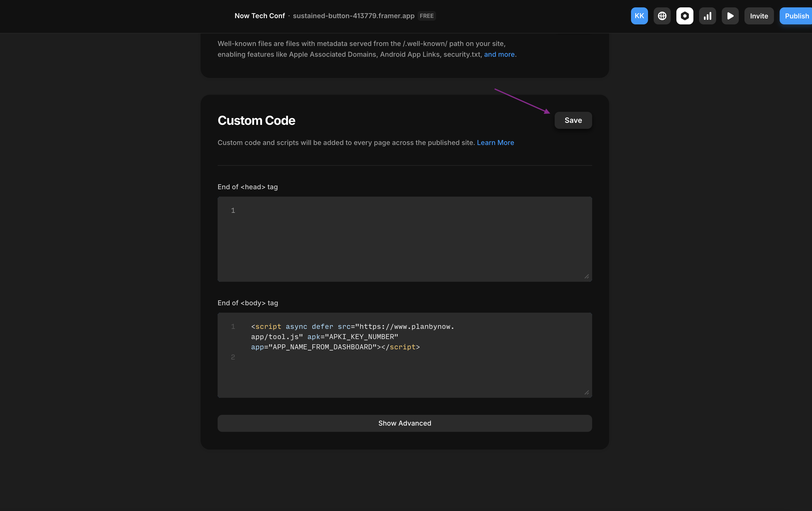Click the 'End of <body> tag' label

pyautogui.click(x=248, y=303)
